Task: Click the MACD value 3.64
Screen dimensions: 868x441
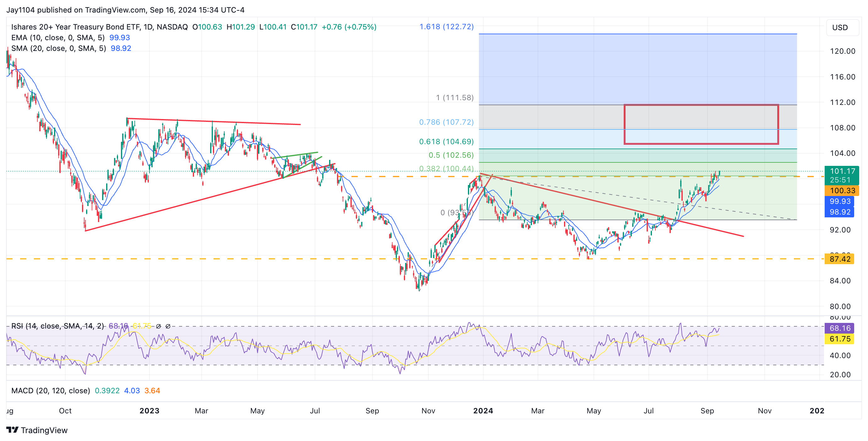Action: [152, 391]
